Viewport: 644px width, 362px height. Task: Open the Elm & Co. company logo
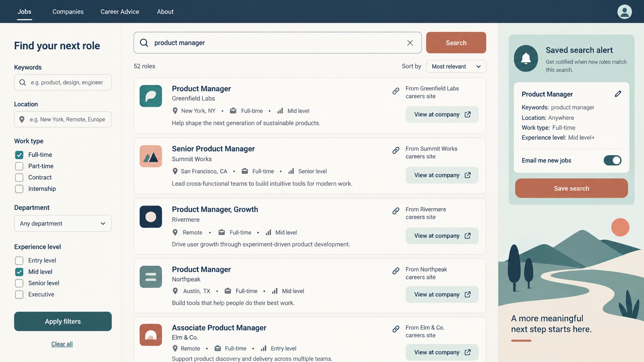(x=151, y=335)
